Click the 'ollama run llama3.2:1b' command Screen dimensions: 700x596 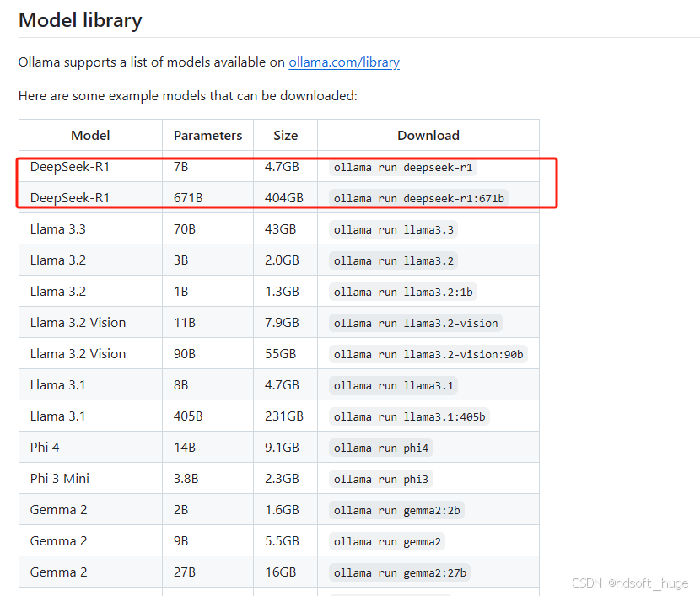pyautogui.click(x=403, y=293)
